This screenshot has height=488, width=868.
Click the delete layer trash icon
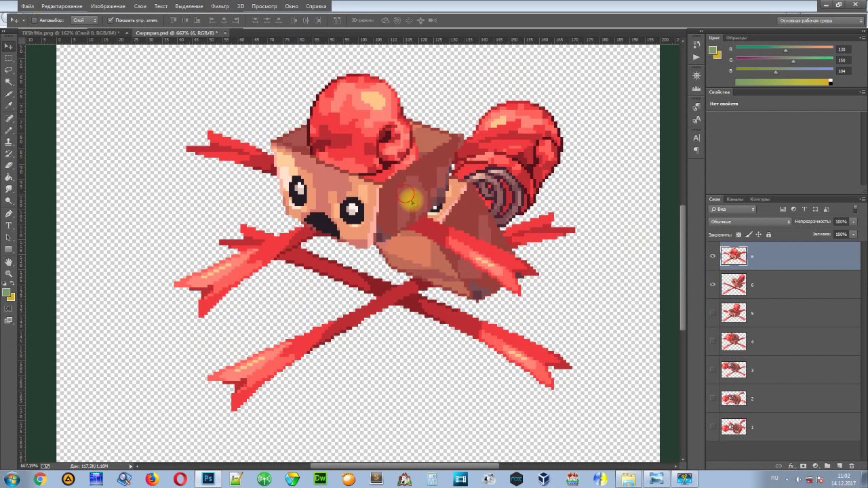pos(852,466)
